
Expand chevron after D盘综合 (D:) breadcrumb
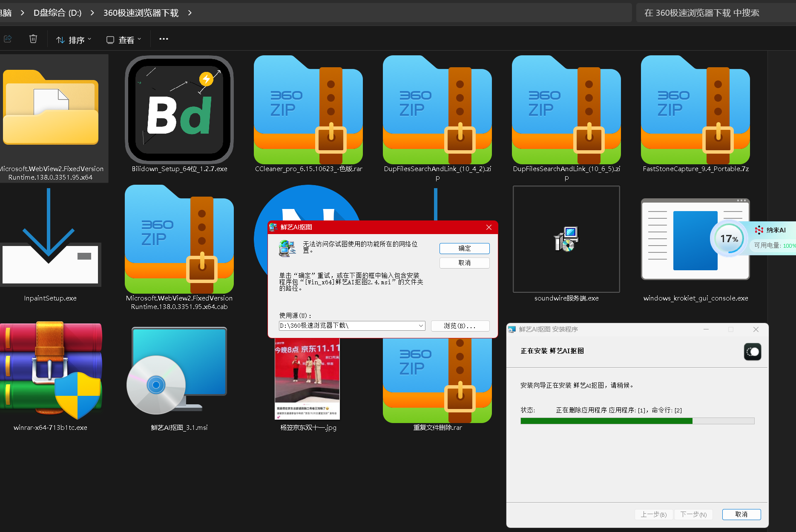(92, 13)
